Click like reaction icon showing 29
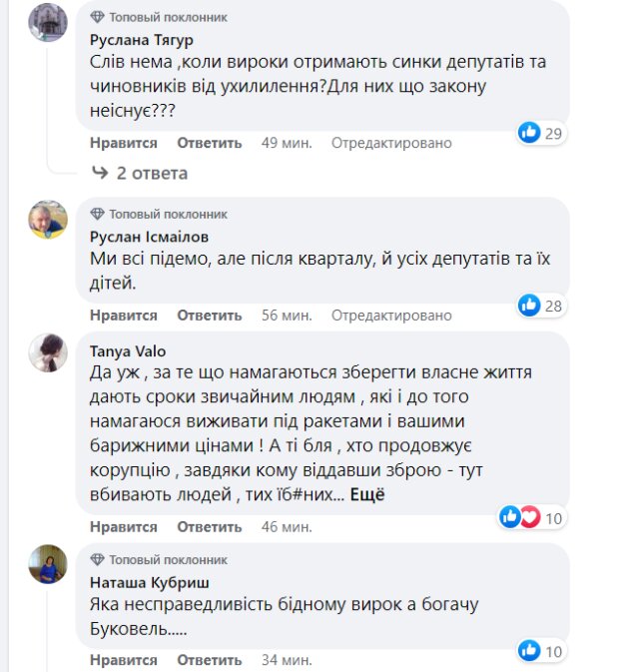 point(529,133)
